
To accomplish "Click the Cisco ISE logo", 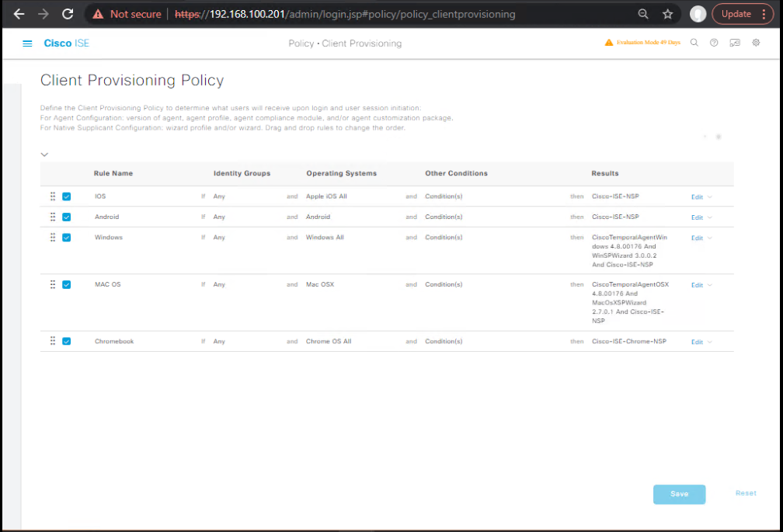I will [x=67, y=43].
